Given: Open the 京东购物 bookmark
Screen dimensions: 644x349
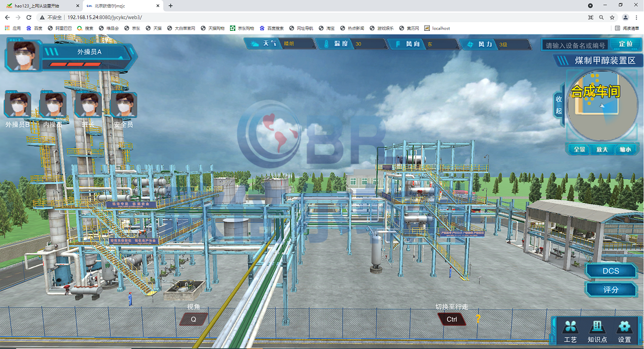Looking at the screenshot, I should click(x=242, y=29).
